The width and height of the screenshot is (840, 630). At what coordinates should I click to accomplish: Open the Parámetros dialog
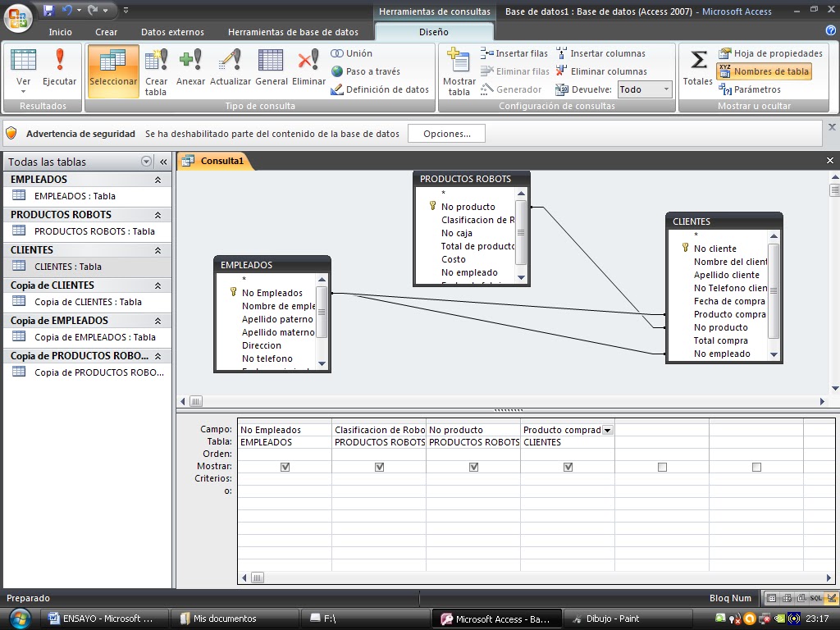click(x=750, y=89)
